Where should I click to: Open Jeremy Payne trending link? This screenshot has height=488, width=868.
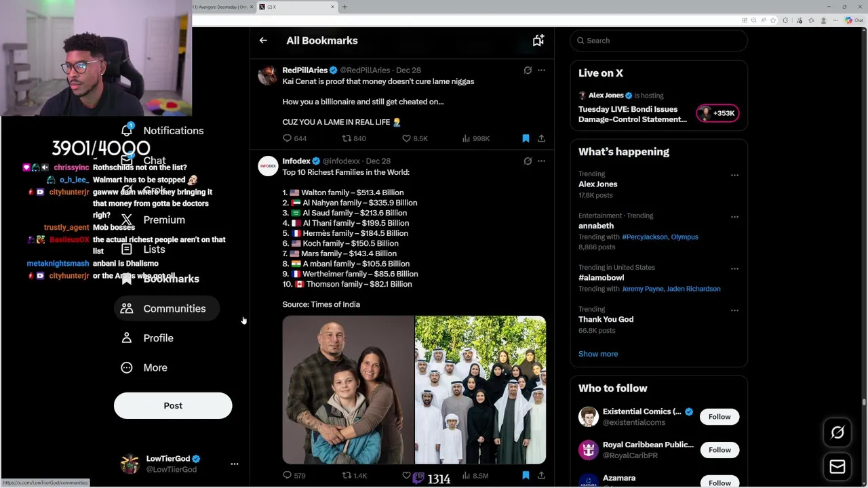tap(642, 289)
